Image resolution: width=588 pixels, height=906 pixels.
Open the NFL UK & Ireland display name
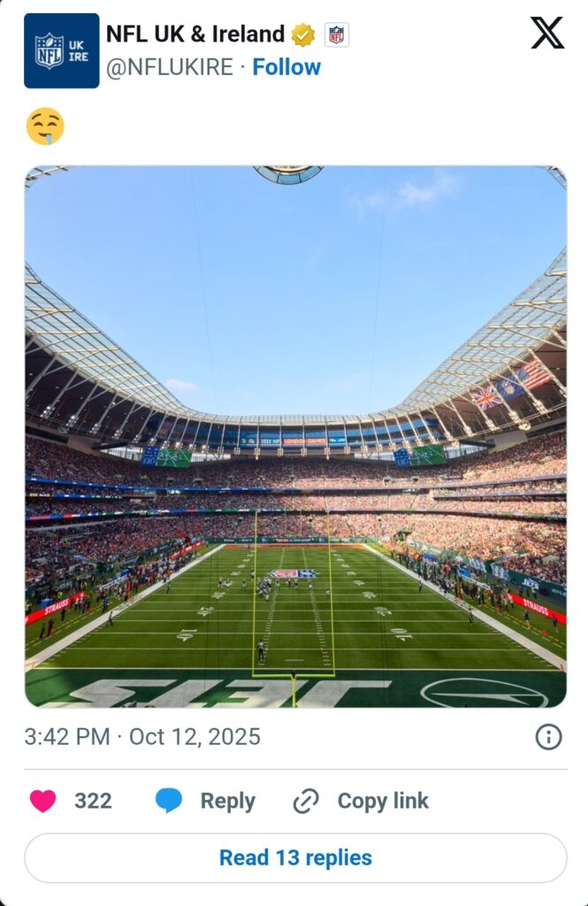tap(195, 35)
